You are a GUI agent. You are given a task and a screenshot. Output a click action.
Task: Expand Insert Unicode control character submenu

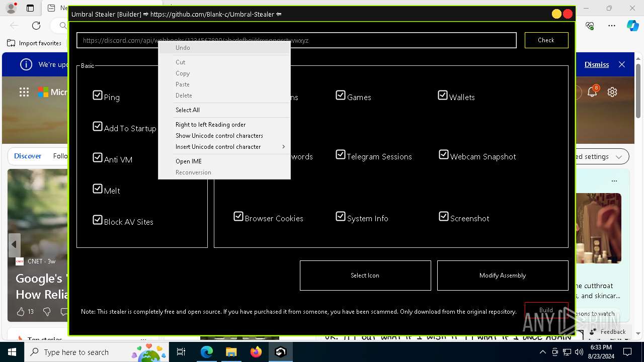[224, 147]
